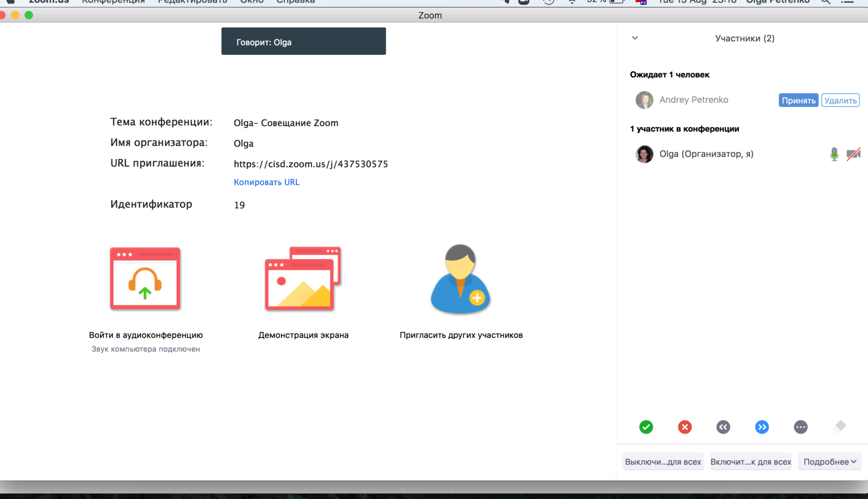Click the conference topic 'Olga- Совещание Zoom'
Image resolution: width=868 pixels, height=499 pixels.
pyautogui.click(x=286, y=123)
